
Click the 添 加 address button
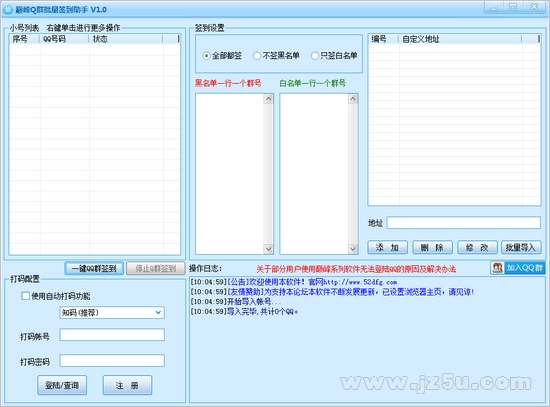(387, 247)
